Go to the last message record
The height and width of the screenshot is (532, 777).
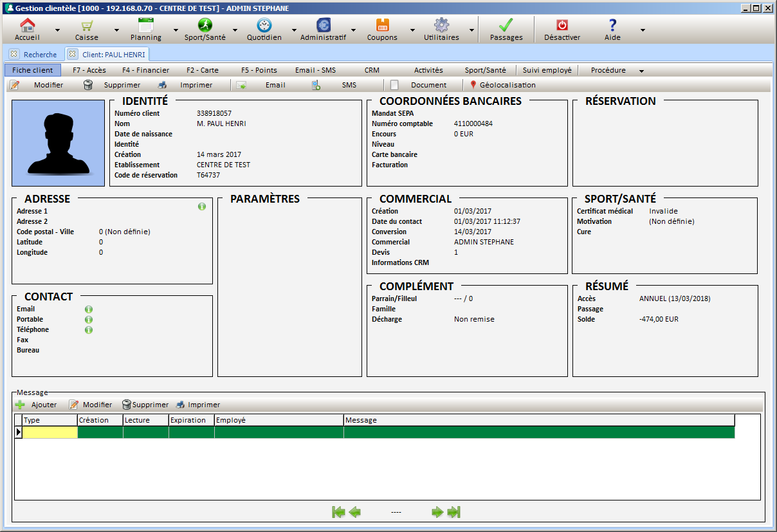(454, 512)
